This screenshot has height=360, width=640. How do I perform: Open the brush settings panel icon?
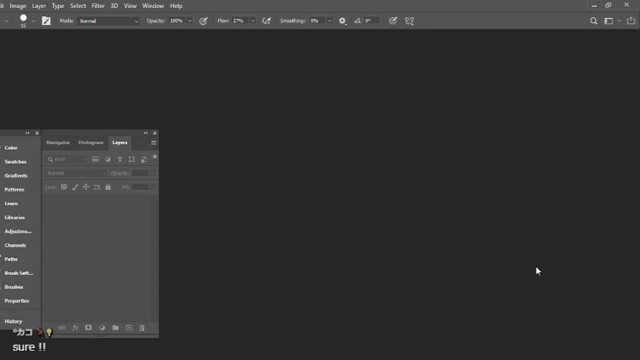(x=46, y=21)
